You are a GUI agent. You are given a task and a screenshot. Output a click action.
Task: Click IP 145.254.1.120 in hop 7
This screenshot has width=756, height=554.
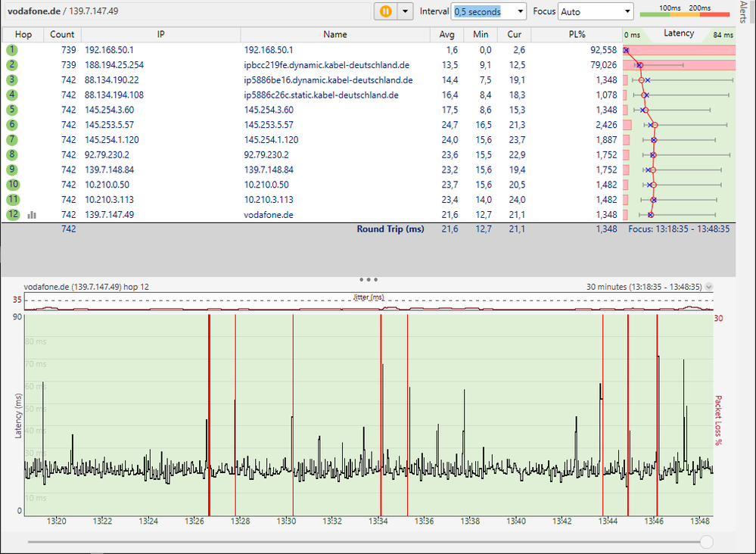click(111, 139)
